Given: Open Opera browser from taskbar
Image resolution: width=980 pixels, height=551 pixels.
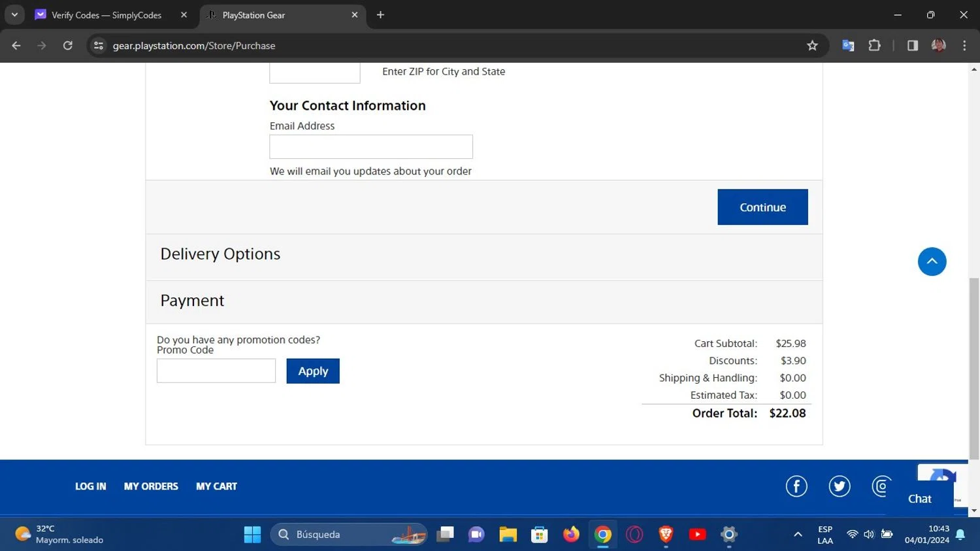Looking at the screenshot, I should coord(634,535).
